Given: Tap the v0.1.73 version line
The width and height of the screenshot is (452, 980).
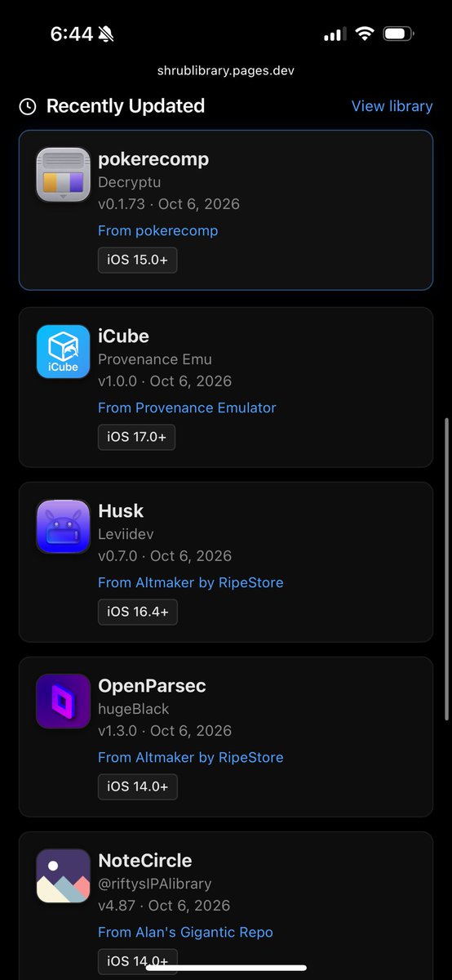Looking at the screenshot, I should (x=169, y=204).
